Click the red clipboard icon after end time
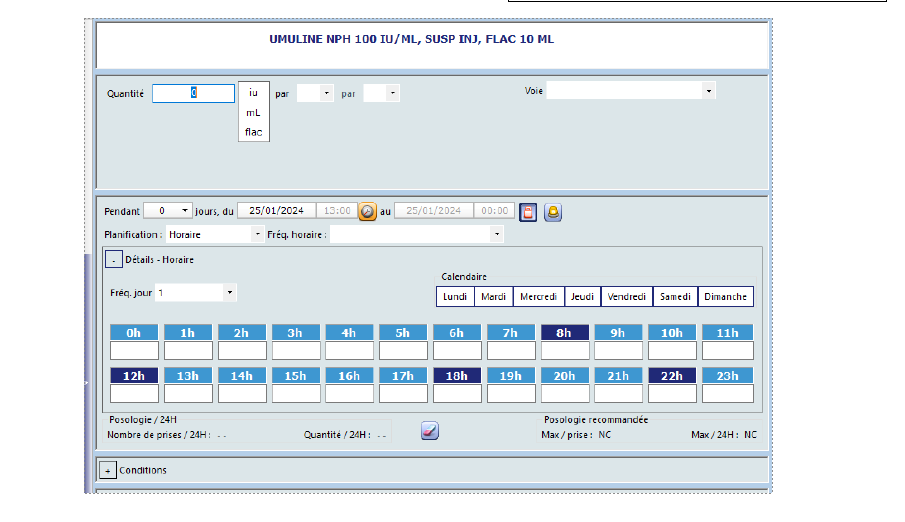Screen dimensions: 905x522 [x=528, y=212]
